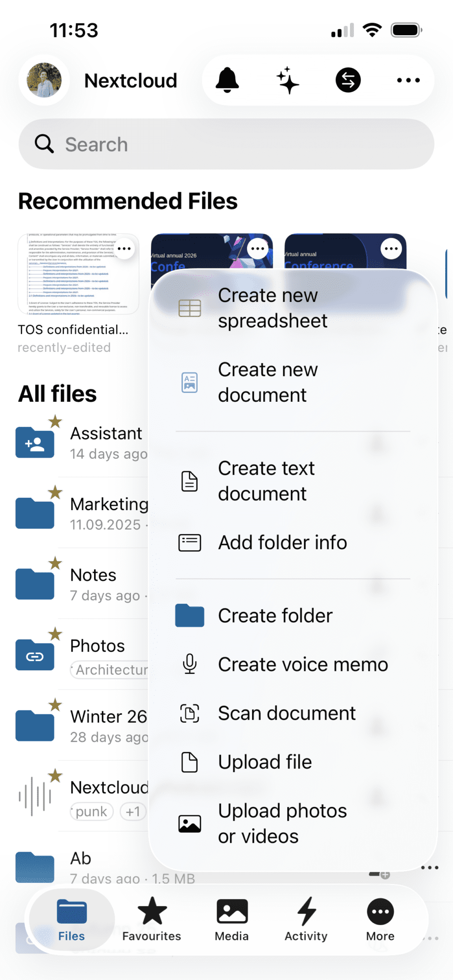Switch to the Media tab
453x980 pixels.
pos(232,920)
